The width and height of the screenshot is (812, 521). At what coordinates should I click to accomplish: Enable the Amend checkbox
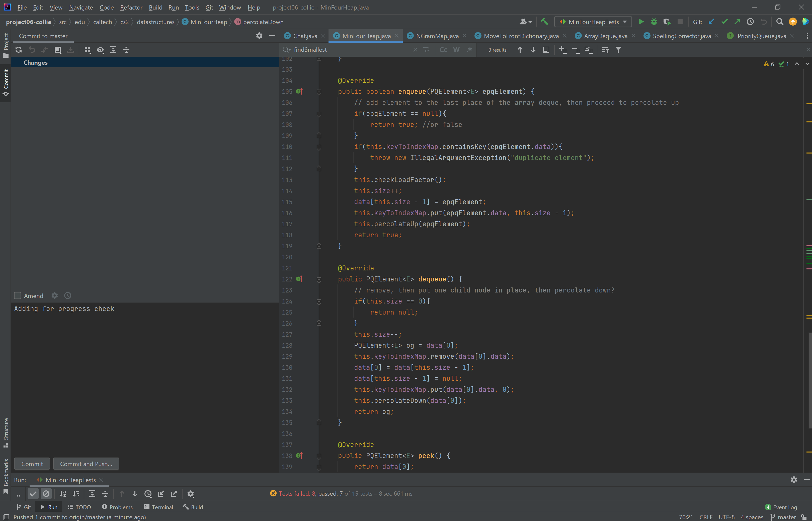pos(18,296)
